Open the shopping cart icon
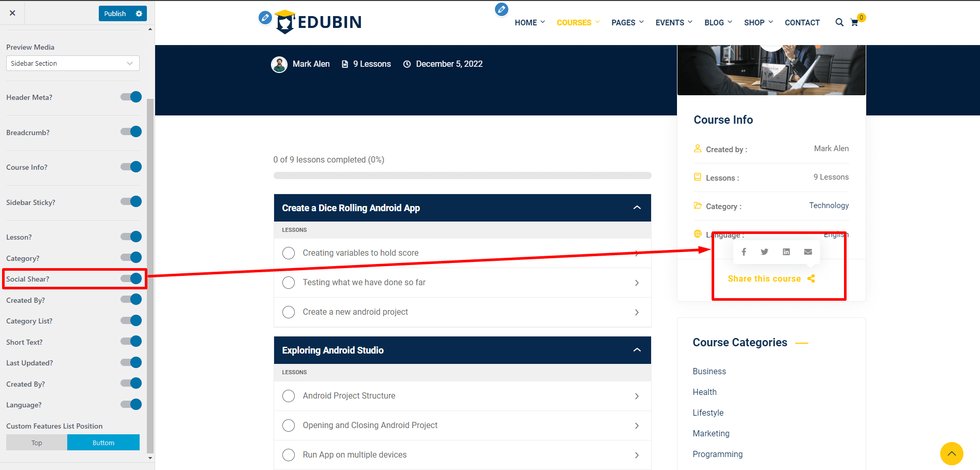This screenshot has width=980, height=470. (854, 23)
